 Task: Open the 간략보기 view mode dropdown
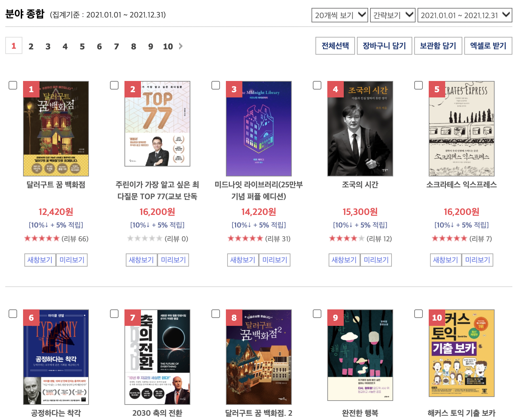393,15
